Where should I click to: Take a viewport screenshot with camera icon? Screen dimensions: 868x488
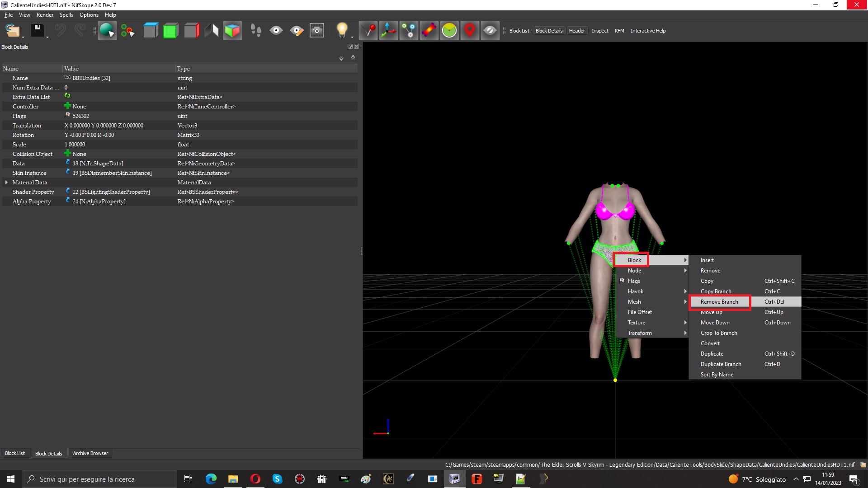tap(317, 31)
